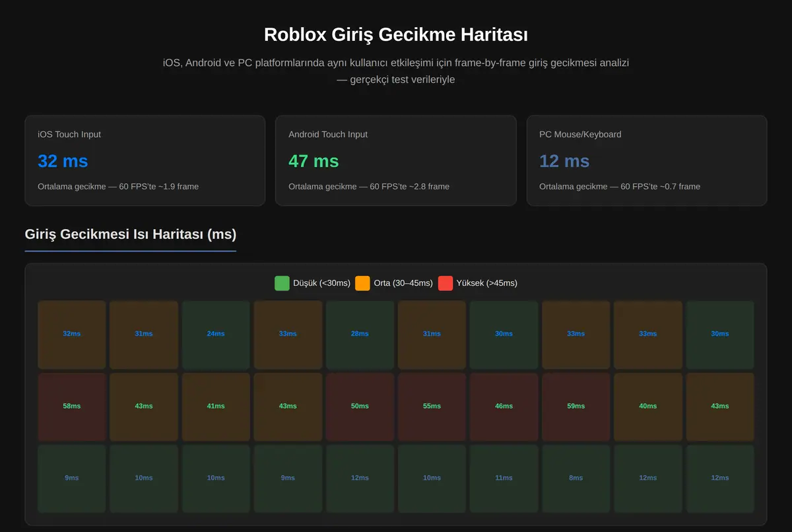
Task: Open the 32ms heatmap cell
Action: (72, 335)
